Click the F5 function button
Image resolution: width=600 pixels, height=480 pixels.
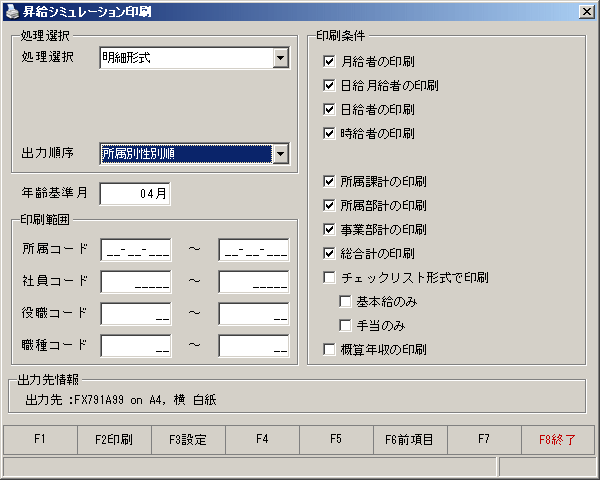pyautogui.click(x=336, y=439)
